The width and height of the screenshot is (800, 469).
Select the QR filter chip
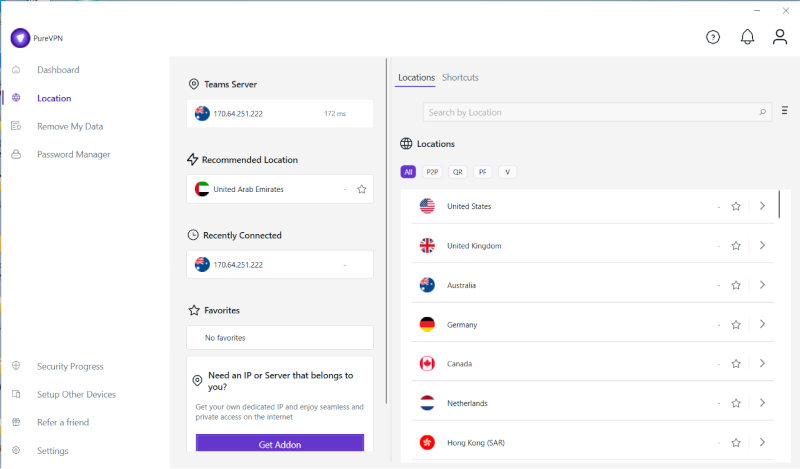[x=458, y=172]
